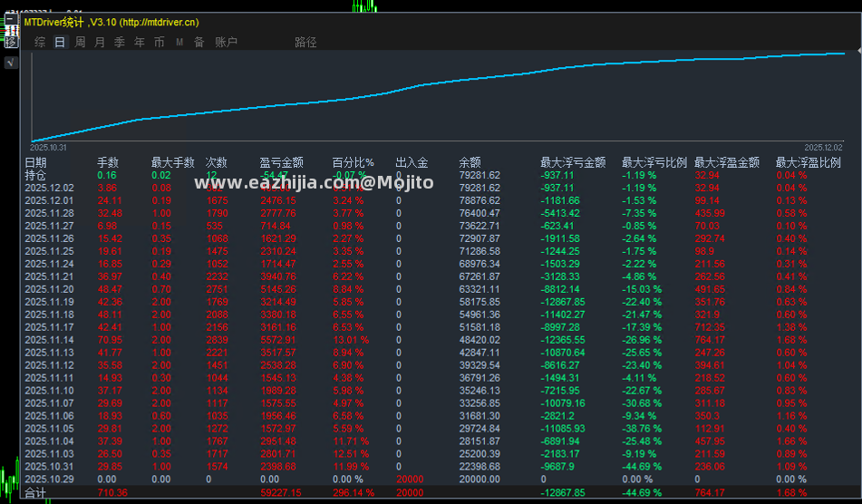Select the 2025.11.10 date row
Image resolution: width=862 pixels, height=504 pixels.
pos(49,390)
